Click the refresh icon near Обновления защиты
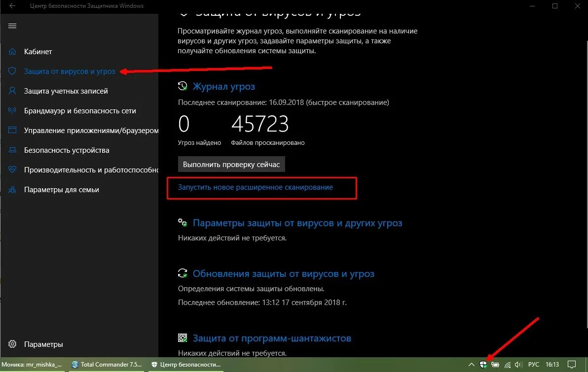Viewport: 588px width, 372px height. 183,273
